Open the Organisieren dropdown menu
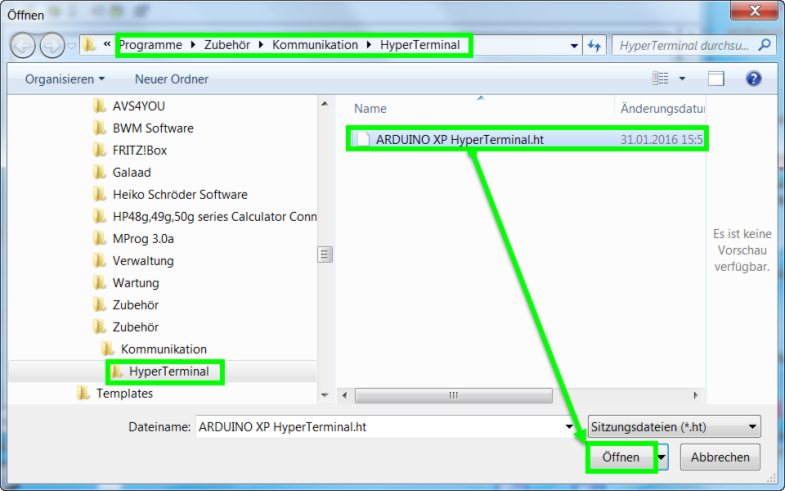This screenshot has height=491, width=785. [65, 78]
